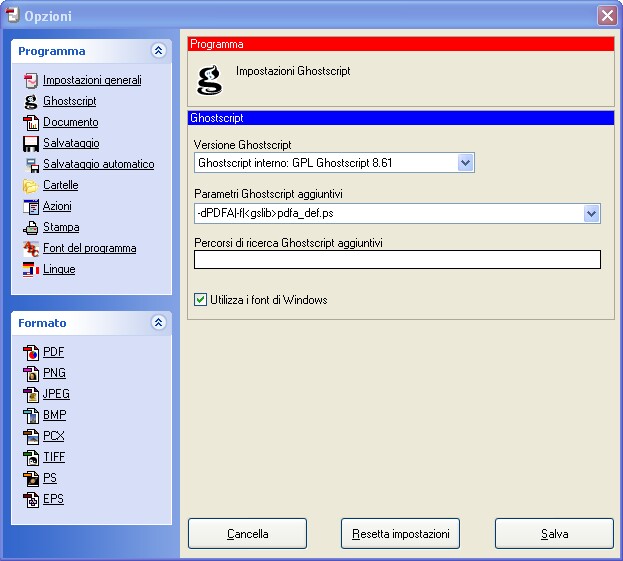Open JPEG format settings link
Image resolution: width=623 pixels, height=561 pixels.
[56, 394]
